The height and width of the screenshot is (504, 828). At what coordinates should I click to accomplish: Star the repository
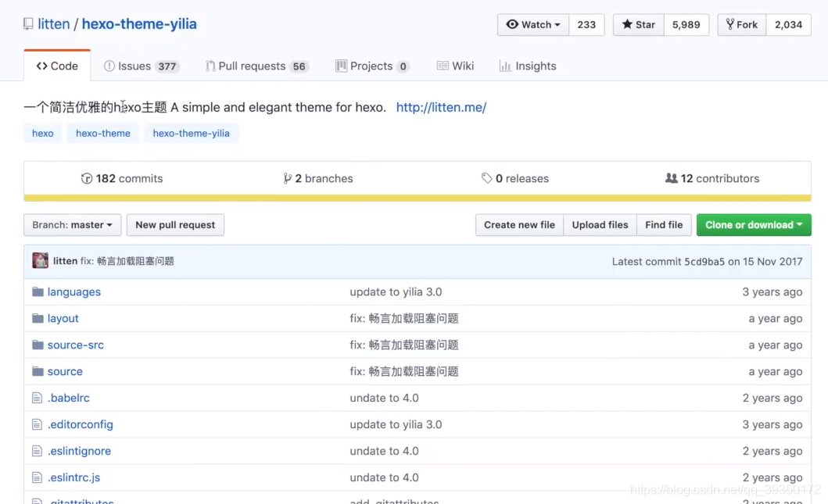(639, 25)
